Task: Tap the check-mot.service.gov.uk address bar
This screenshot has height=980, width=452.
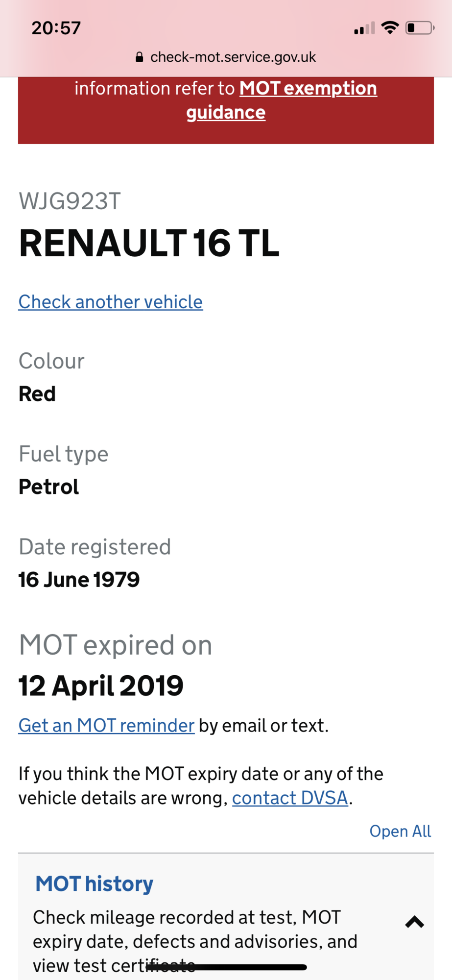Action: tap(226, 57)
